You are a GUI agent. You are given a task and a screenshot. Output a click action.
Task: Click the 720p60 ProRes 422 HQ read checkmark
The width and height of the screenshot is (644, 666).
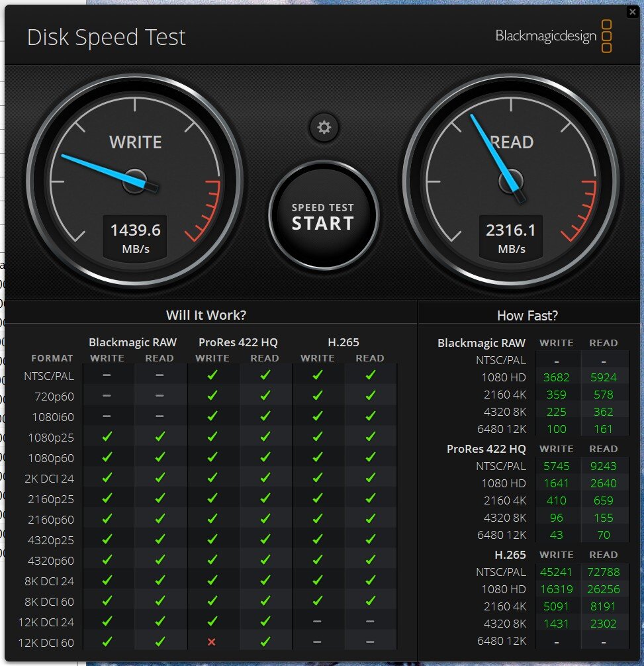pyautogui.click(x=265, y=395)
